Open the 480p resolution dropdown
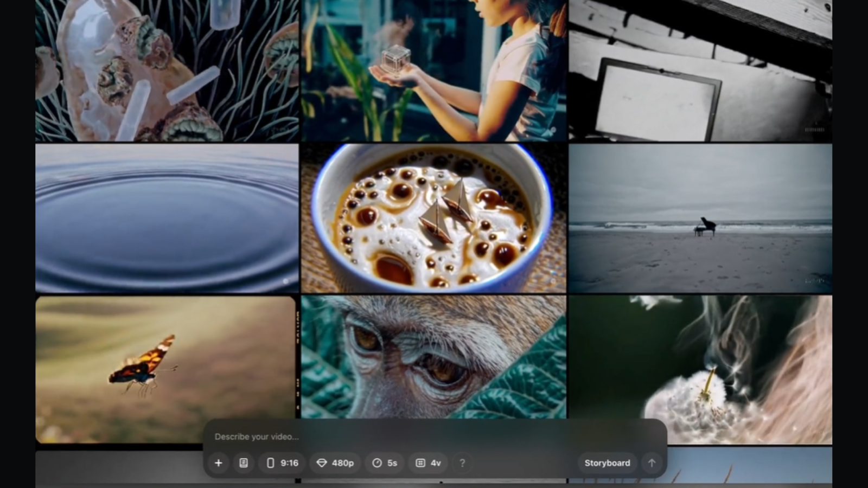 pos(335,463)
